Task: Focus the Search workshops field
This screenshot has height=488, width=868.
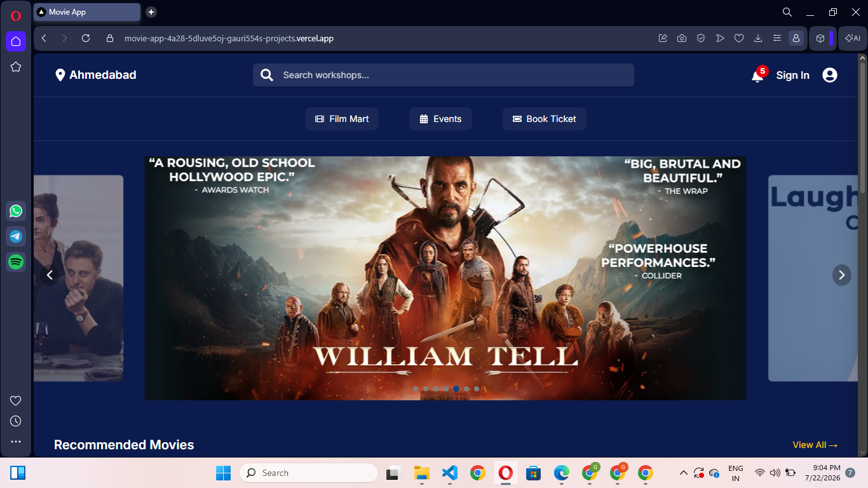Action: pyautogui.click(x=444, y=75)
